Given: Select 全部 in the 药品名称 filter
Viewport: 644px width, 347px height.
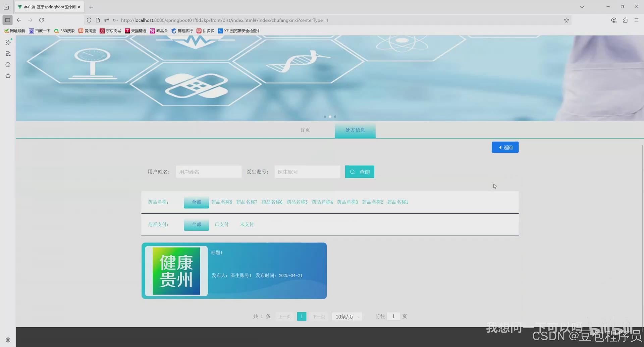Looking at the screenshot, I should pos(196,202).
